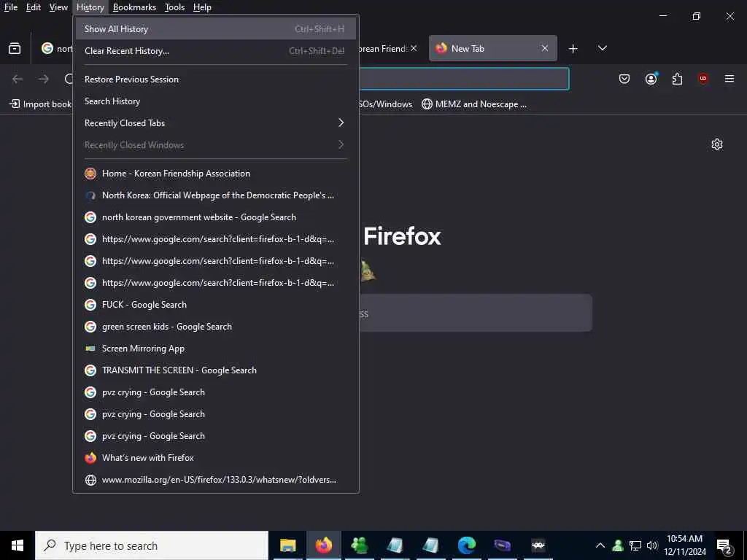The height and width of the screenshot is (560, 747).
Task: Expand the list all tabs chevron
Action: pos(602,48)
